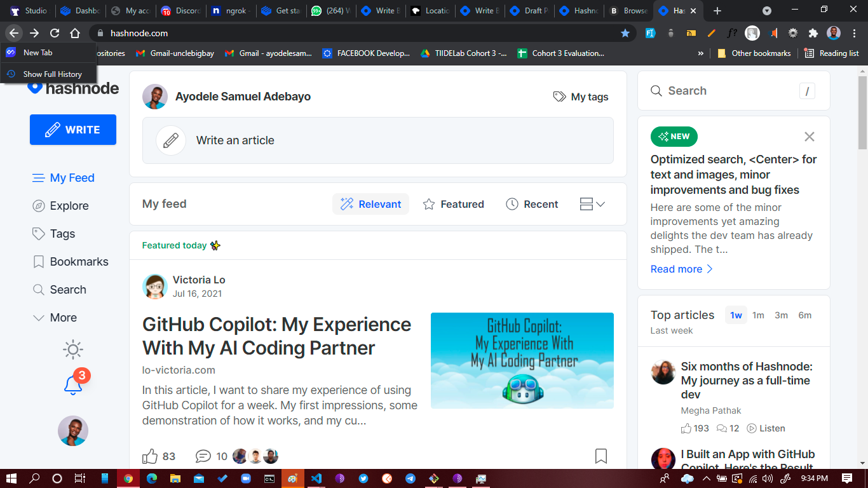
Task: Visit the lo-victoria.com link
Action: pyautogui.click(x=179, y=370)
